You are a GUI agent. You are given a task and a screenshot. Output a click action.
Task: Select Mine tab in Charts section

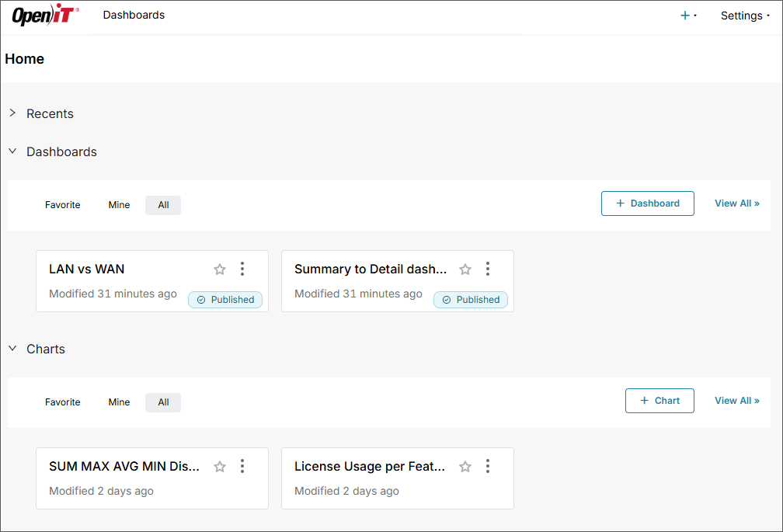point(119,402)
